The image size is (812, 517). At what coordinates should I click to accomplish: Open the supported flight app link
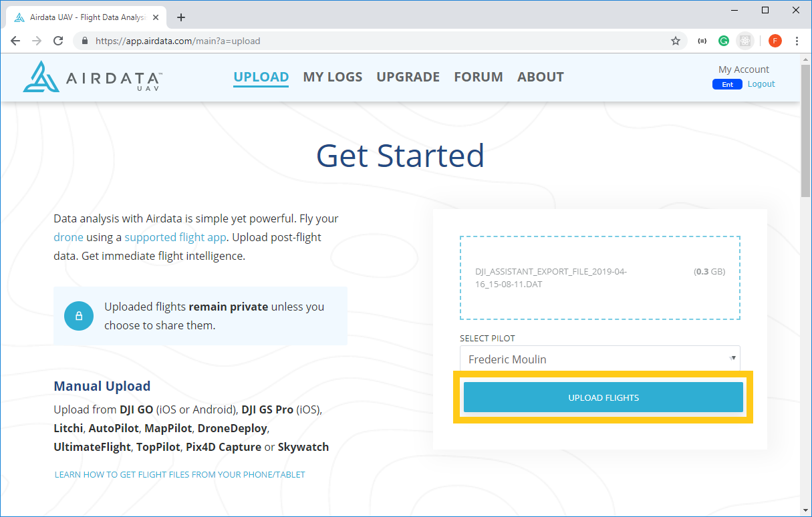(x=176, y=237)
